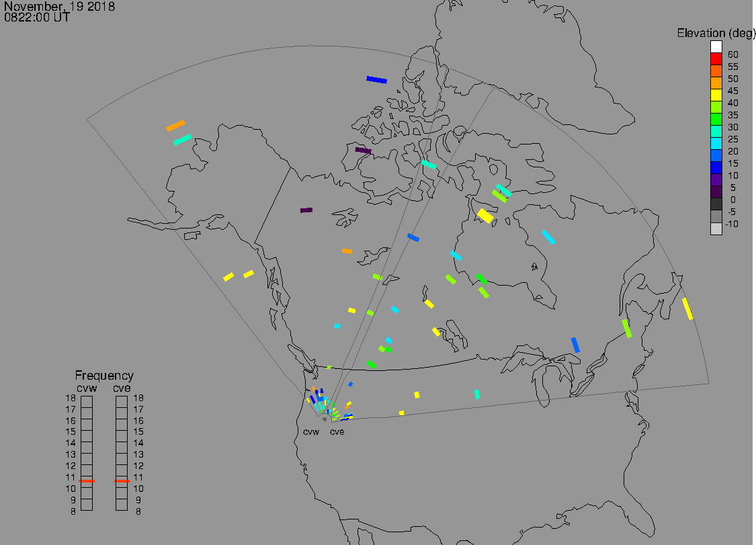
Task: Click the gray radar site dot above labels
Action: [x=325, y=419]
